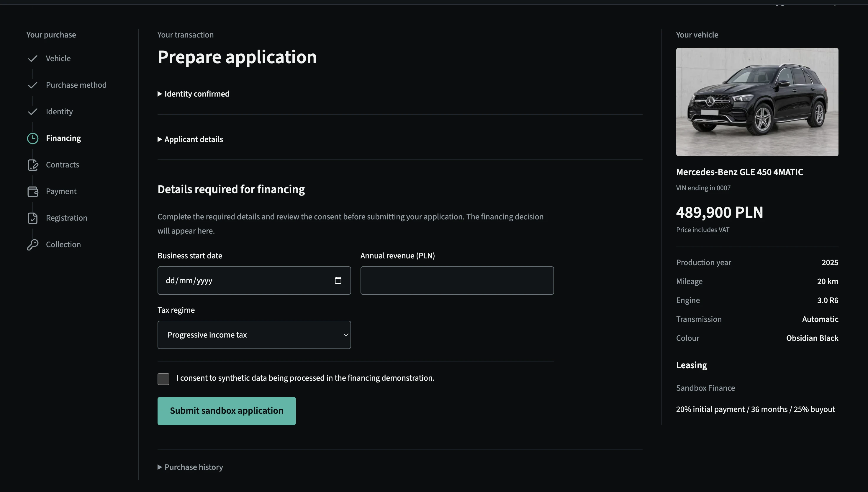This screenshot has width=868, height=492.
Task: Click the Purchase method checkmark icon
Action: pos(32,85)
